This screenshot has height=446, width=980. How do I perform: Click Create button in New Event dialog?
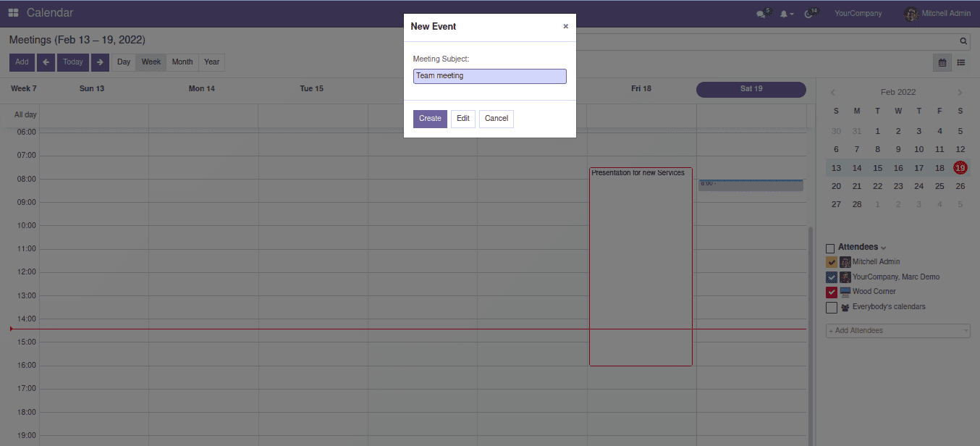pos(430,119)
